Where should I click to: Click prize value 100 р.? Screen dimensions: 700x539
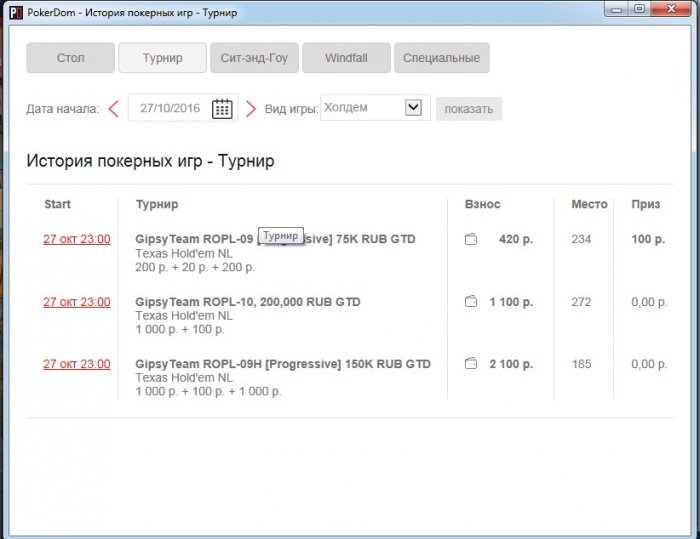(648, 239)
